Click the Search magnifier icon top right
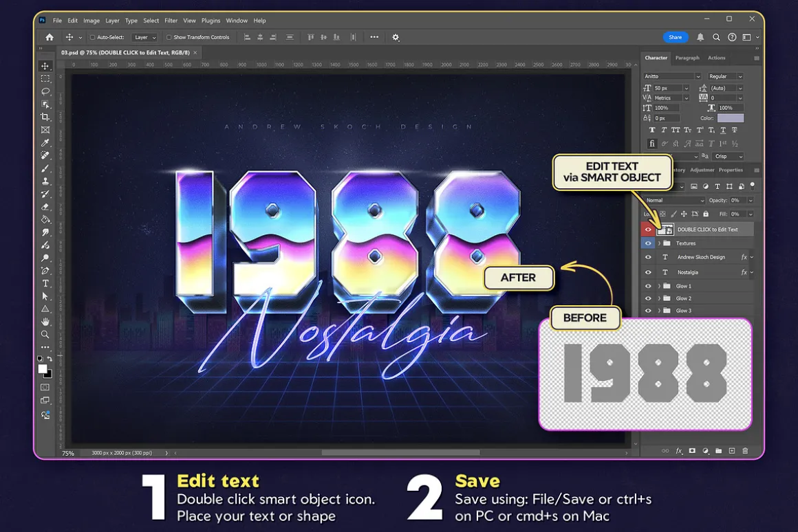Screen dimensions: 798x532 point(716,37)
